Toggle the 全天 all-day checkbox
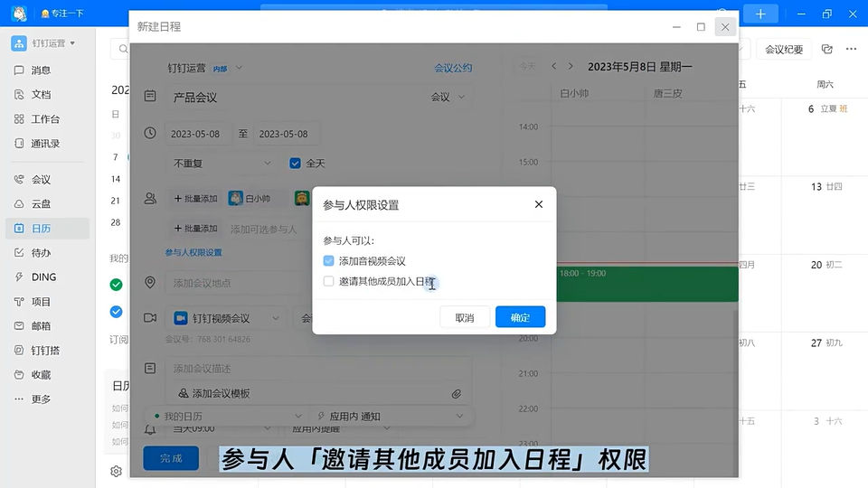 click(x=295, y=164)
